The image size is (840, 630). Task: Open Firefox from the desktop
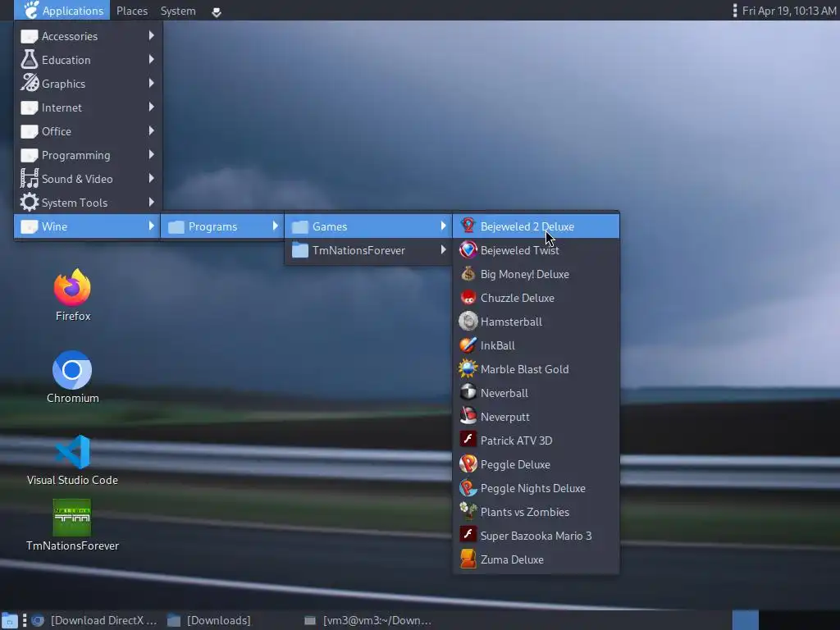tap(72, 294)
